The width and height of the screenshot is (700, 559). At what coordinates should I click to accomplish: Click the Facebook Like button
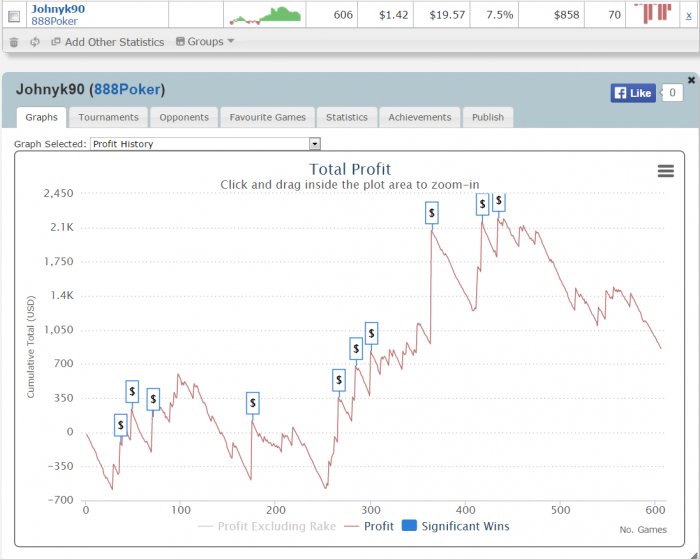(x=633, y=93)
